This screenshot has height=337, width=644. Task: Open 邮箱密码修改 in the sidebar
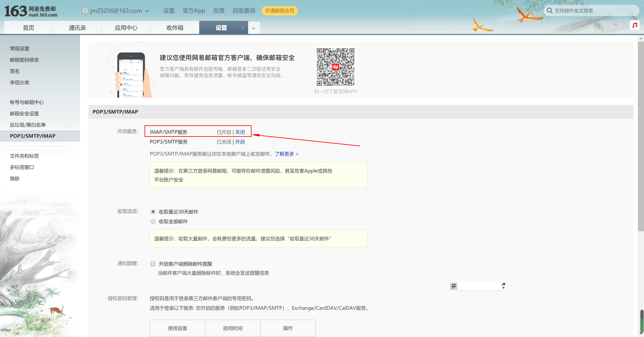pyautogui.click(x=24, y=60)
